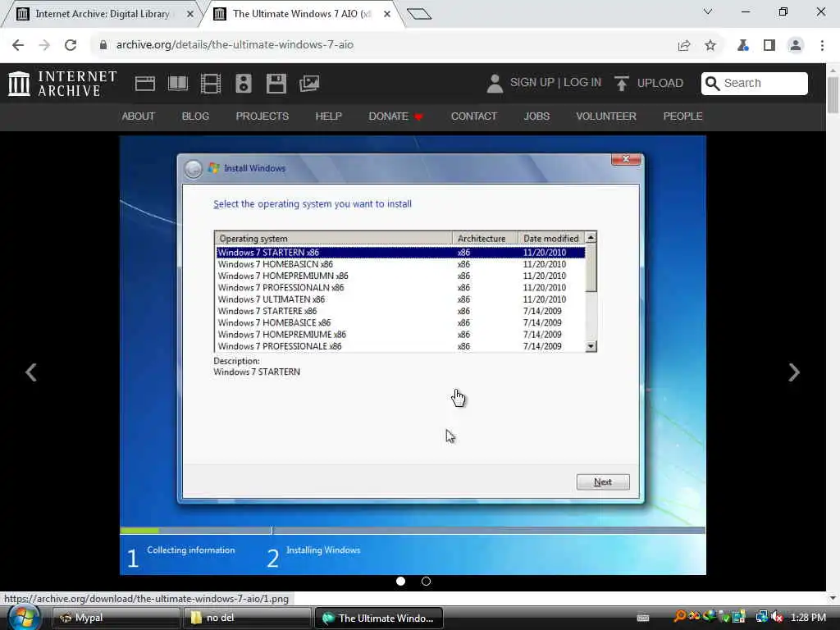This screenshot has width=840, height=630.
Task: Open the new tab button
Action: [x=419, y=14]
